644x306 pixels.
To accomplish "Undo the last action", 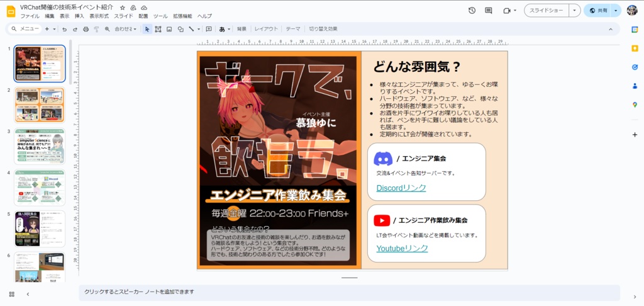I will pos(65,29).
